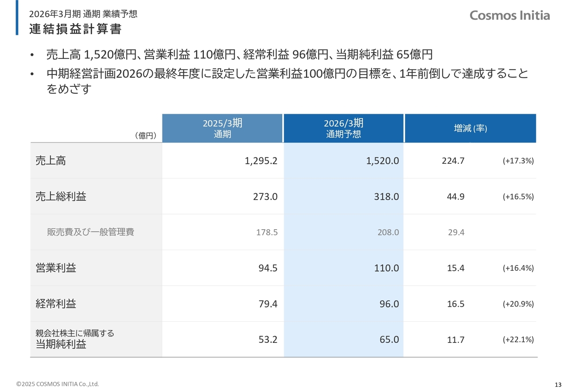
Task: Select the 当期純利益 row label
Action: [x=61, y=344]
